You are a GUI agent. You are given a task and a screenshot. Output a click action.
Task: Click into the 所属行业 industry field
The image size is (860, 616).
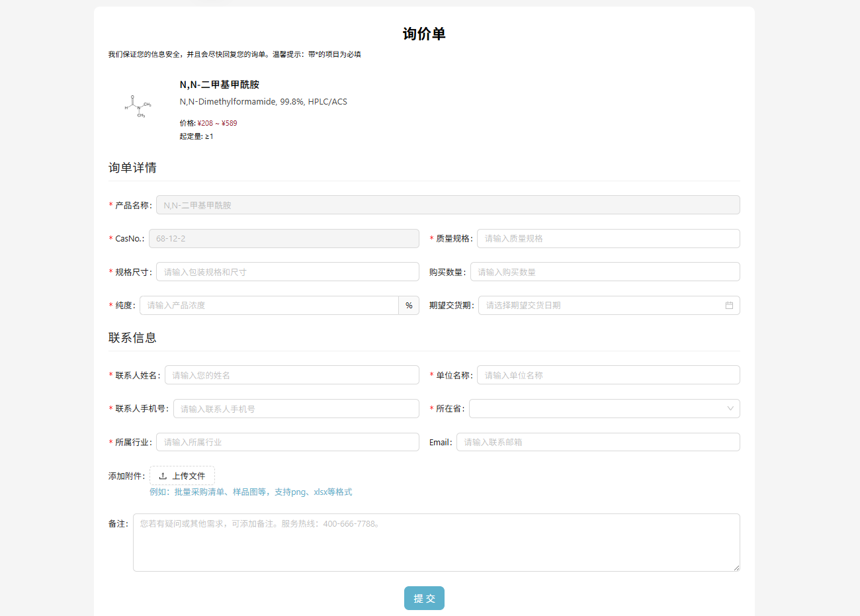click(x=287, y=442)
